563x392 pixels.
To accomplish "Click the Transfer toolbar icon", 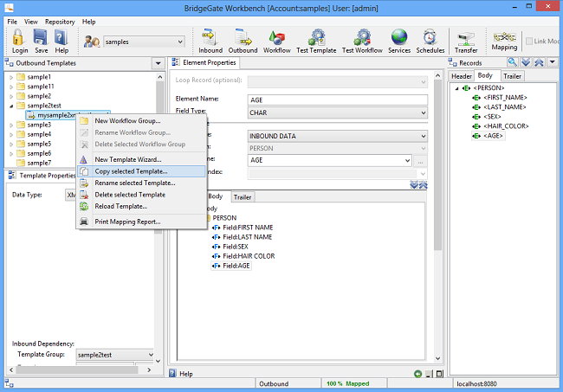I will 466,42.
